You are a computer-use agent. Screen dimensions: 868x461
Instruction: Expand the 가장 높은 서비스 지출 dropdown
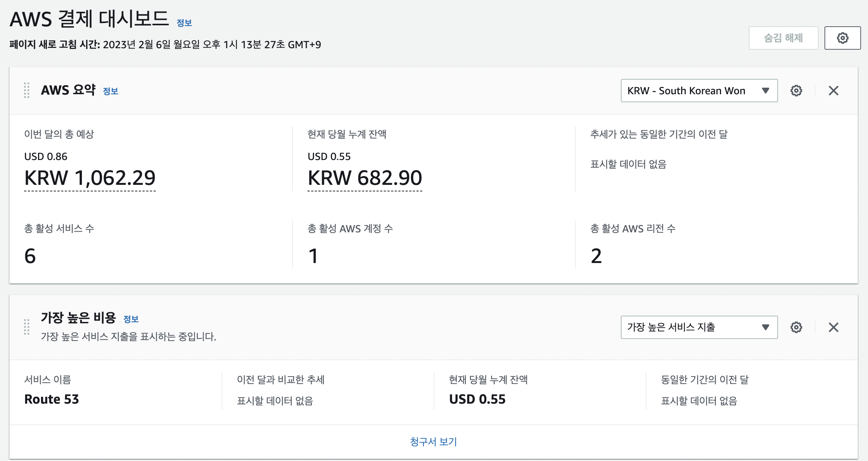tap(699, 327)
